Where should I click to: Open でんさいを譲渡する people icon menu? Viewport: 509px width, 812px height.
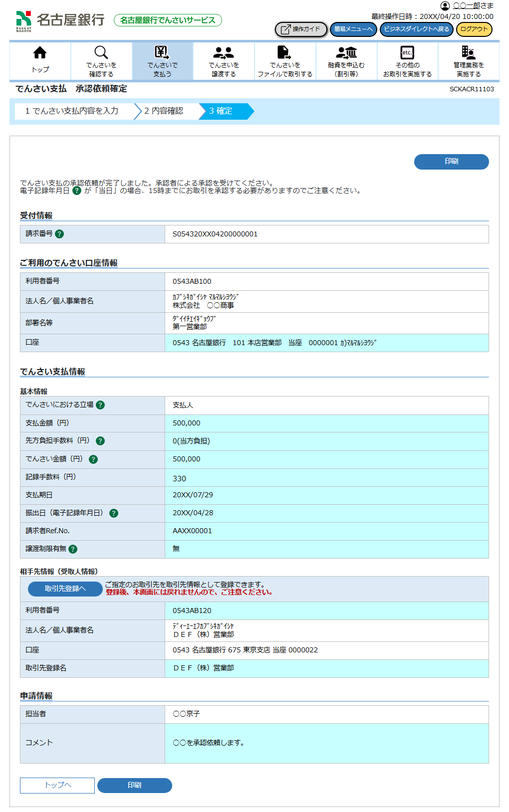(224, 53)
